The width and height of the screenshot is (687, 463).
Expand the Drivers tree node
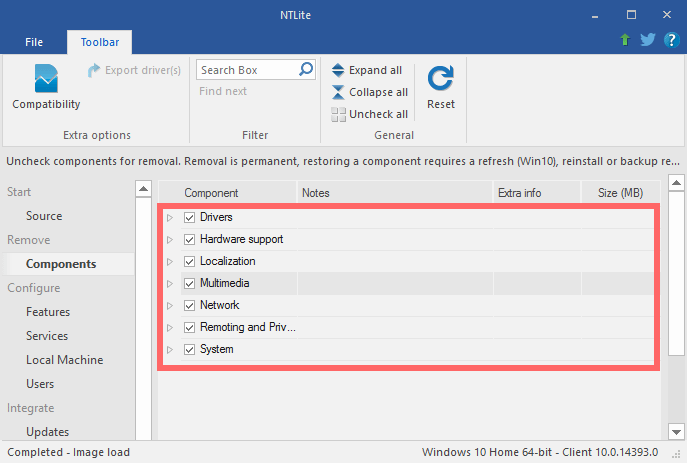170,217
